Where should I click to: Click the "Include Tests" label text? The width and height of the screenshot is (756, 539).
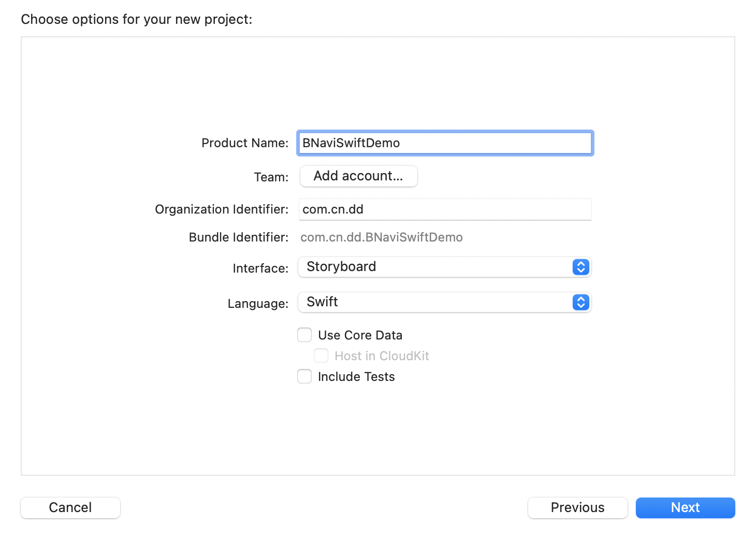[356, 377]
